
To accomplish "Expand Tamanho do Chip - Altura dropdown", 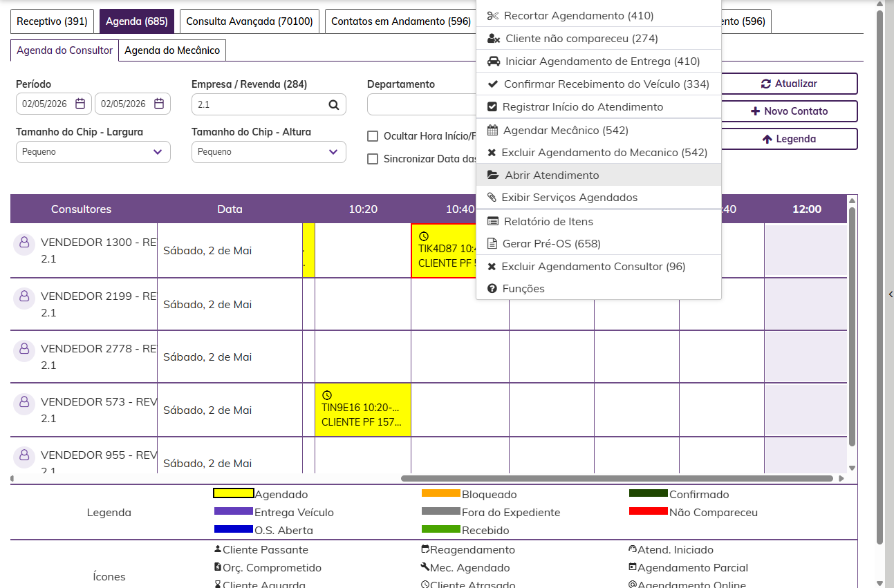I will point(269,152).
